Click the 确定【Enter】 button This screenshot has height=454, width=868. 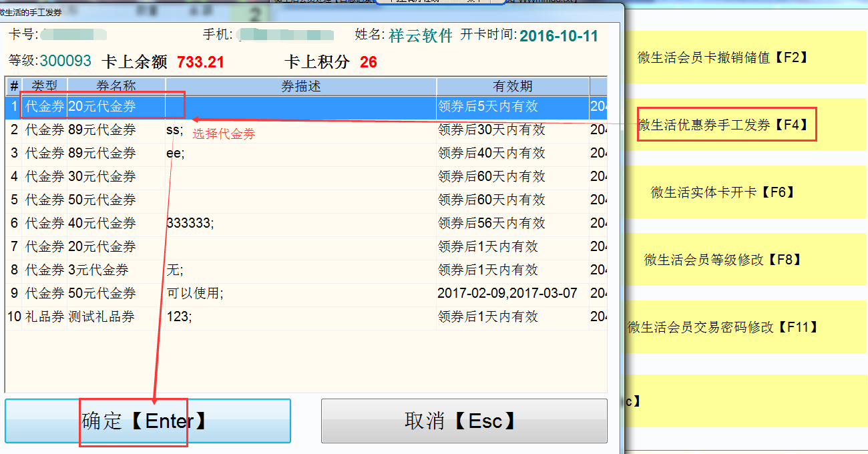point(148,421)
